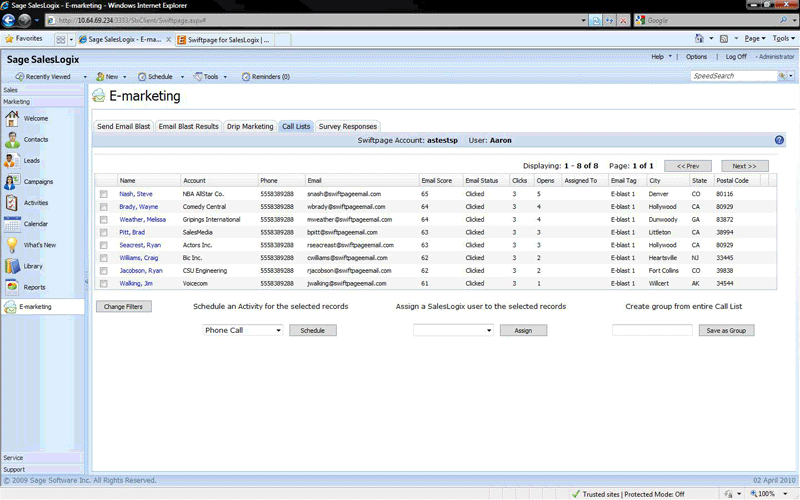Select the E-marketing envelope icon in sidebar
Image resolution: width=800 pixels, height=500 pixels.
[10, 307]
